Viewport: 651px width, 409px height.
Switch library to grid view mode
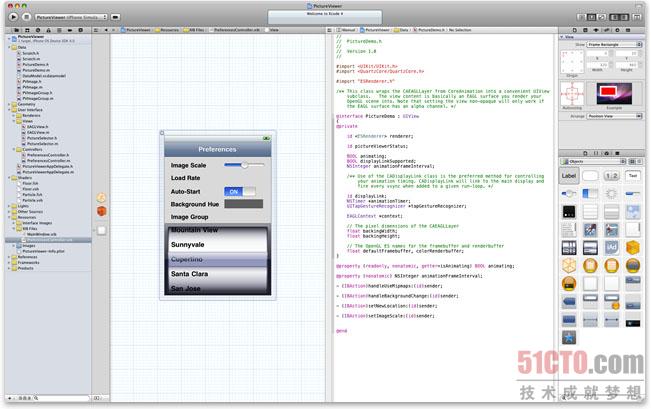[x=632, y=162]
